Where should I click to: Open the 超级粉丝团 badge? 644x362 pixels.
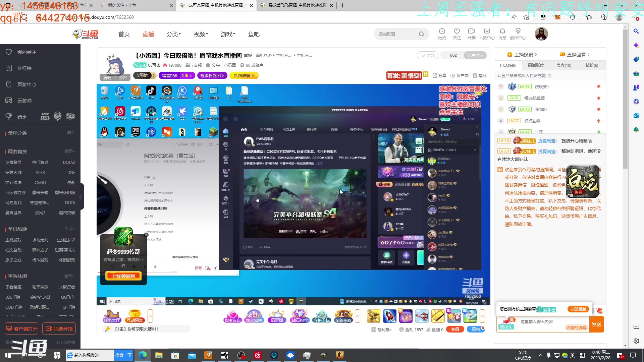(x=212, y=75)
